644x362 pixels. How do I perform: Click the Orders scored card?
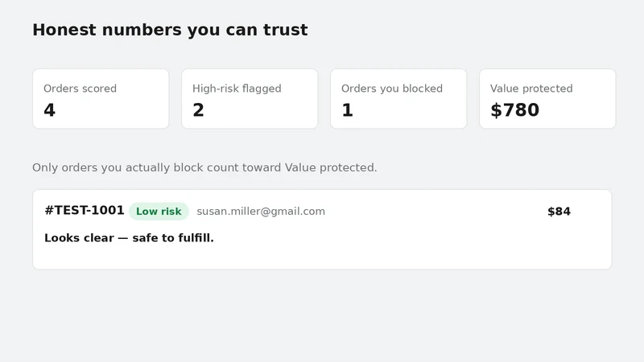click(x=101, y=99)
